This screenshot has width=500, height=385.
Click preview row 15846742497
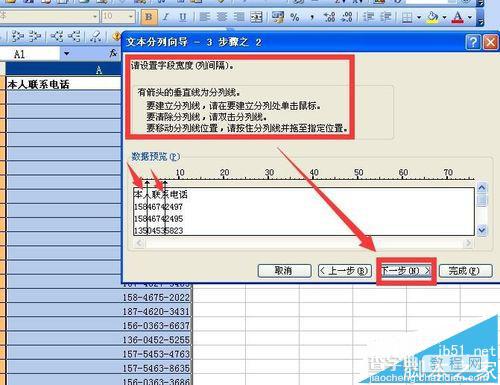158,207
